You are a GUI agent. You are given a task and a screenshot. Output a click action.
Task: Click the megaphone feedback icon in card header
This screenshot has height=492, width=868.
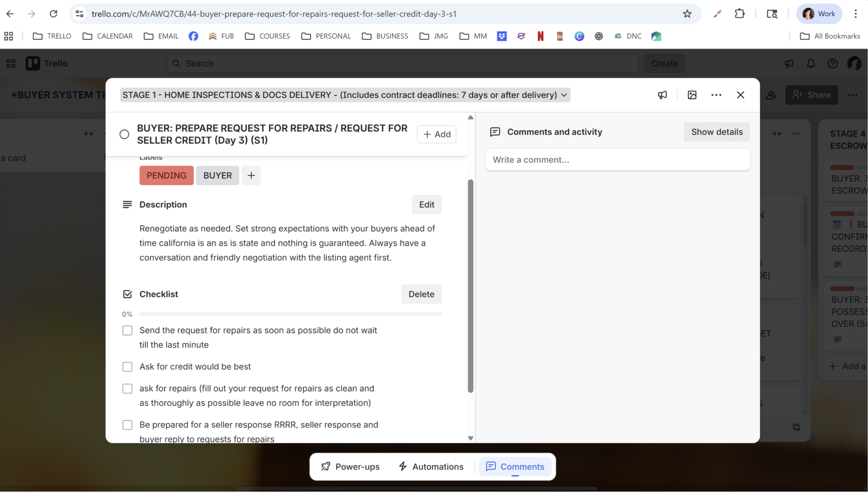(x=662, y=95)
